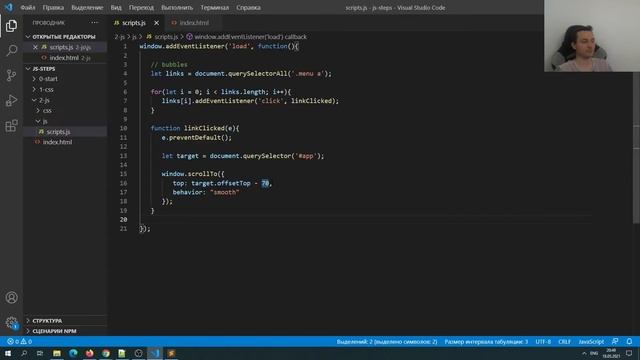Screen dimensions: 640x360
Task: Open the Accounts menu icon
Action: tap(11, 298)
